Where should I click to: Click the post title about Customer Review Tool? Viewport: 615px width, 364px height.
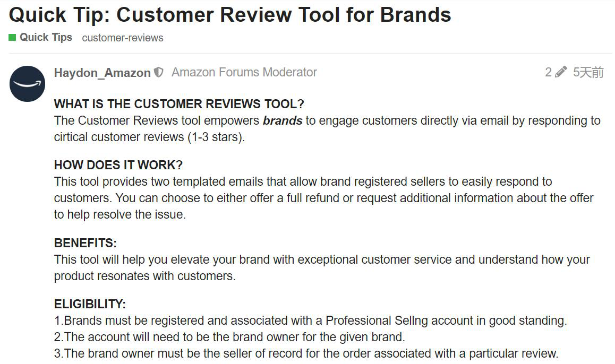[x=230, y=15]
